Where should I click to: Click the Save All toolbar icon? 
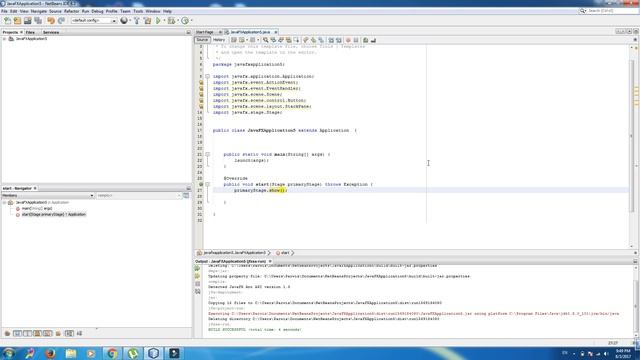[38, 20]
